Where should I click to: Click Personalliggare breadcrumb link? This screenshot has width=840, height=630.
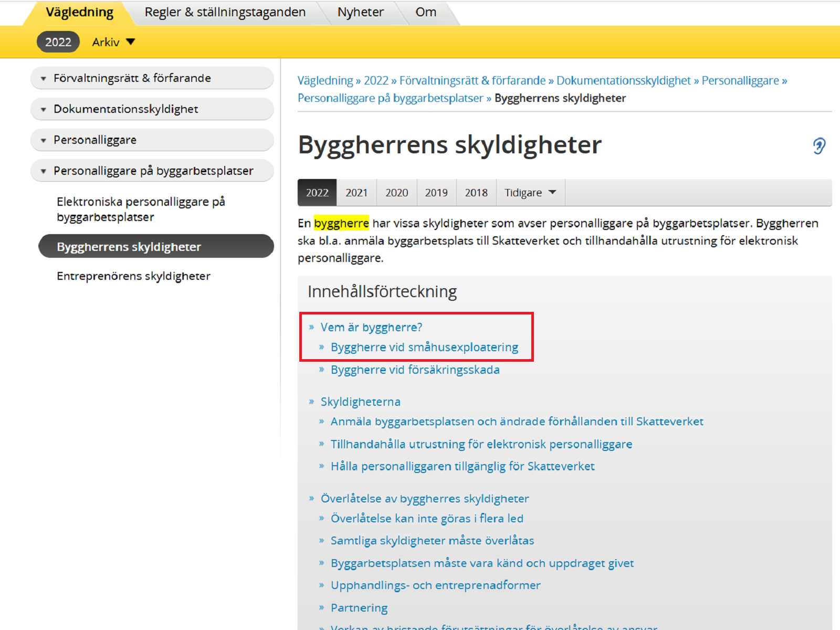[740, 80]
